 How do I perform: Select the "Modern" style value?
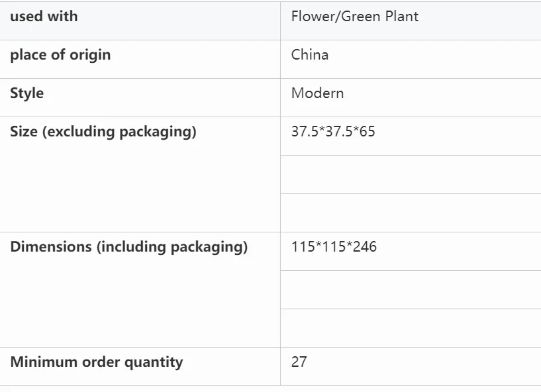click(317, 93)
